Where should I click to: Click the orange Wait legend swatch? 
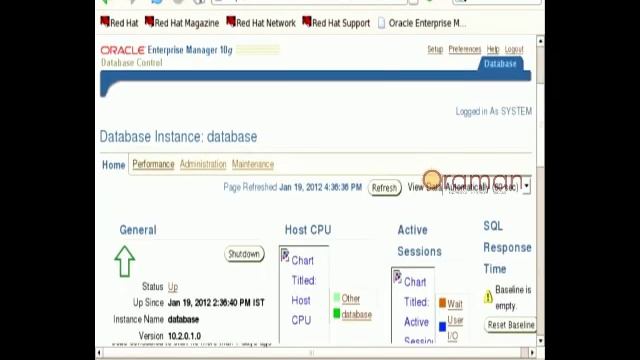pyautogui.click(x=442, y=303)
